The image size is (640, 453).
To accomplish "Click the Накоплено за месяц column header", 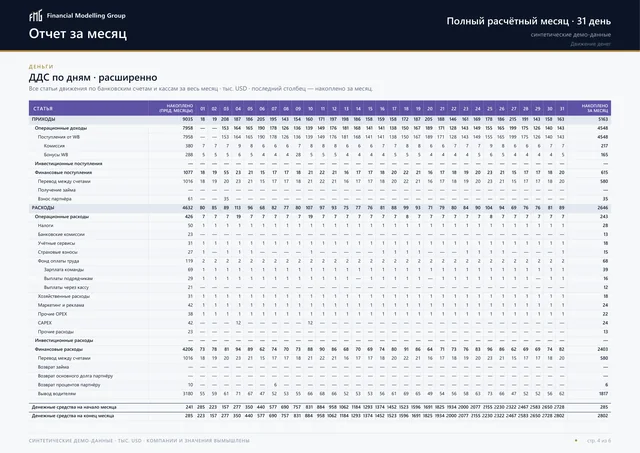I will click(595, 108).
